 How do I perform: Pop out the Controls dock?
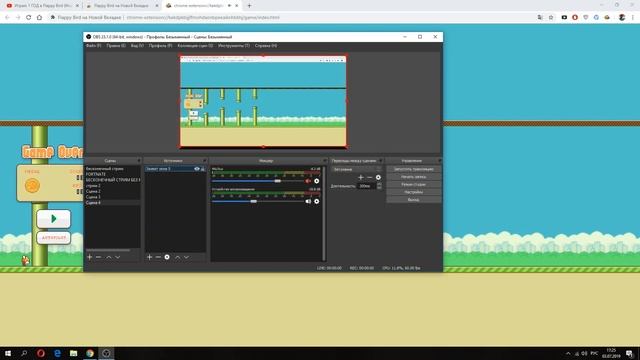439,161
